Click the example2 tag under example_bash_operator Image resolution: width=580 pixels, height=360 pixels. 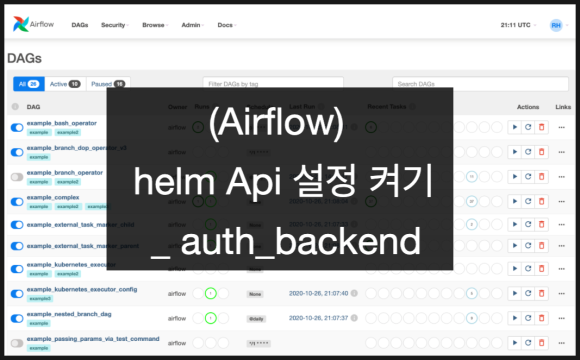68,132
